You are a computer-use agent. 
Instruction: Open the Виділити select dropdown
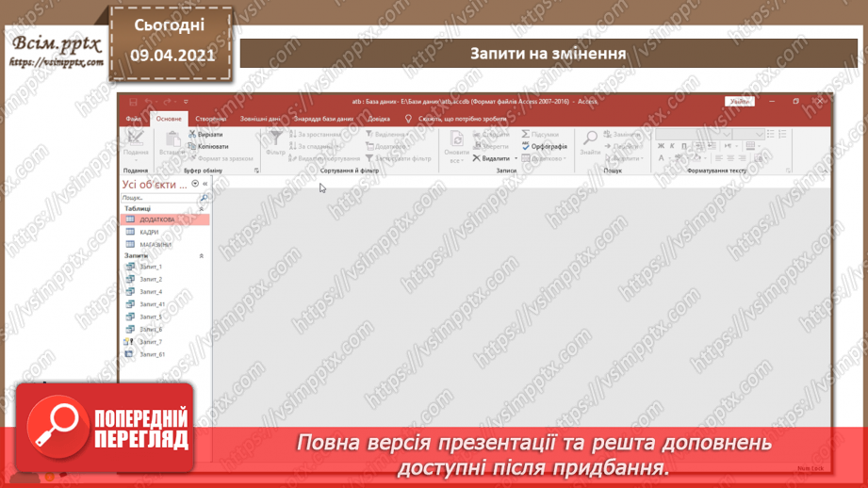click(624, 159)
